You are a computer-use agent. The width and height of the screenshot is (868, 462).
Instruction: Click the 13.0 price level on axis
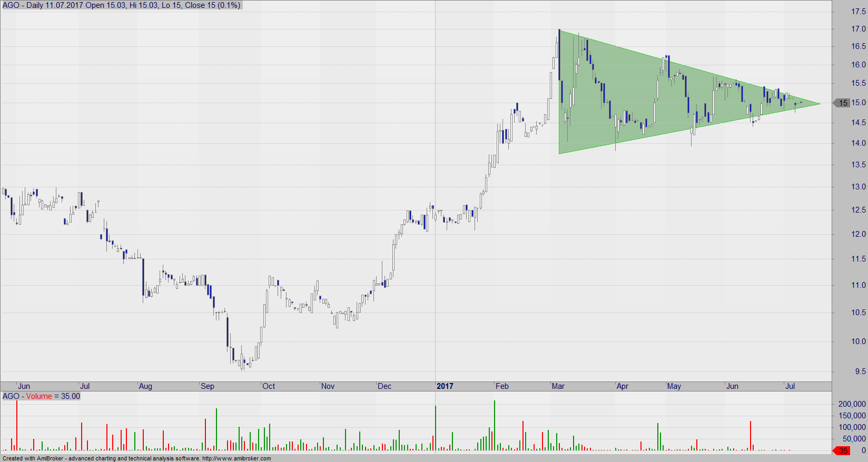859,187
